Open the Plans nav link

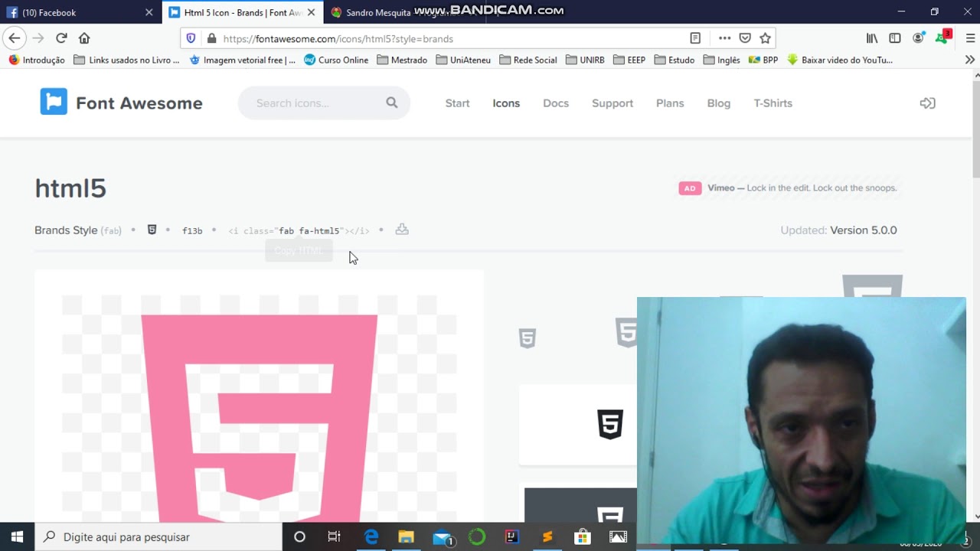(x=670, y=103)
